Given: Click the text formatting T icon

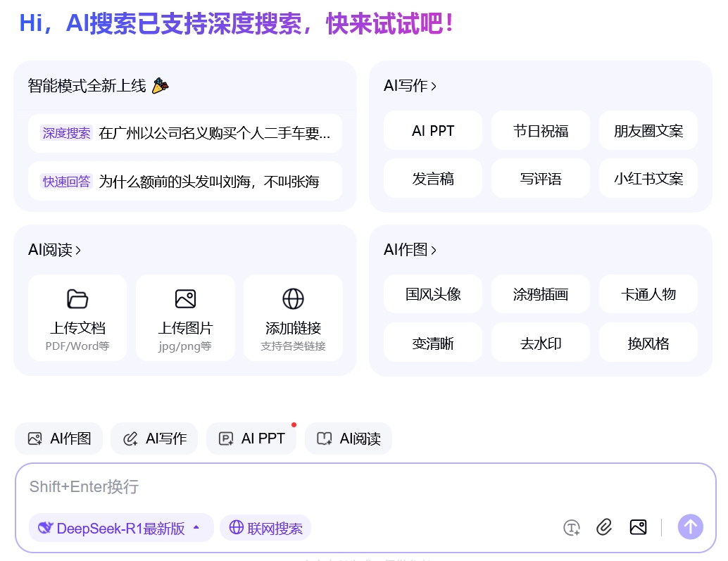Looking at the screenshot, I should pyautogui.click(x=572, y=528).
